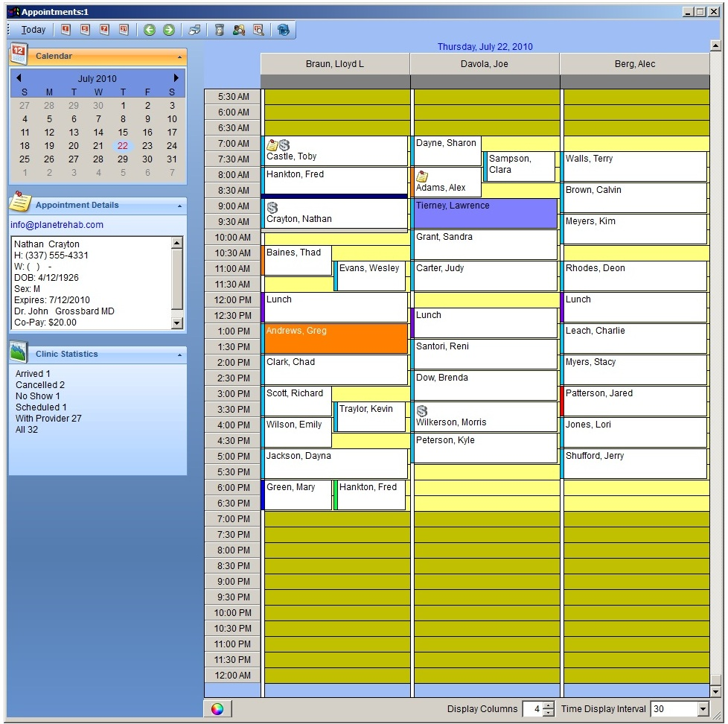728x724 pixels.
Task: Switch to the month (31) view icon
Action: 124,30
